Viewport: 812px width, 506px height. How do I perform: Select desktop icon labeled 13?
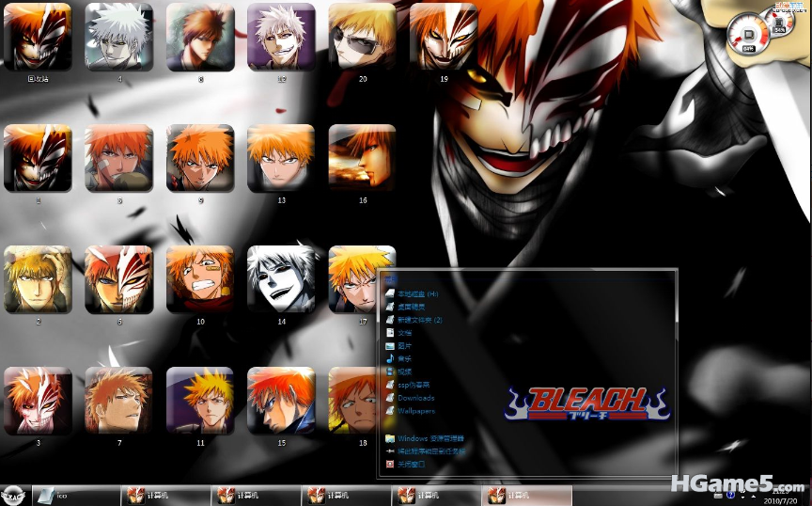click(x=281, y=158)
